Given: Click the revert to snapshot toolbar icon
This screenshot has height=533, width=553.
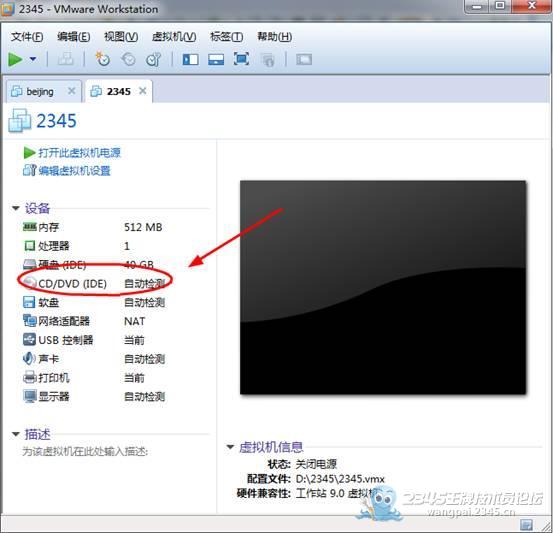Looking at the screenshot, I should pyautogui.click(x=128, y=59).
